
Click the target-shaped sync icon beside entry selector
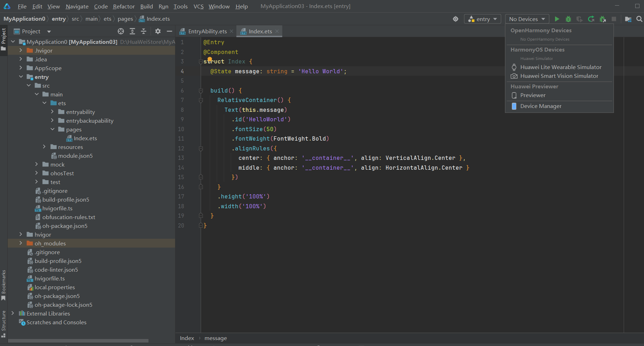point(456,19)
